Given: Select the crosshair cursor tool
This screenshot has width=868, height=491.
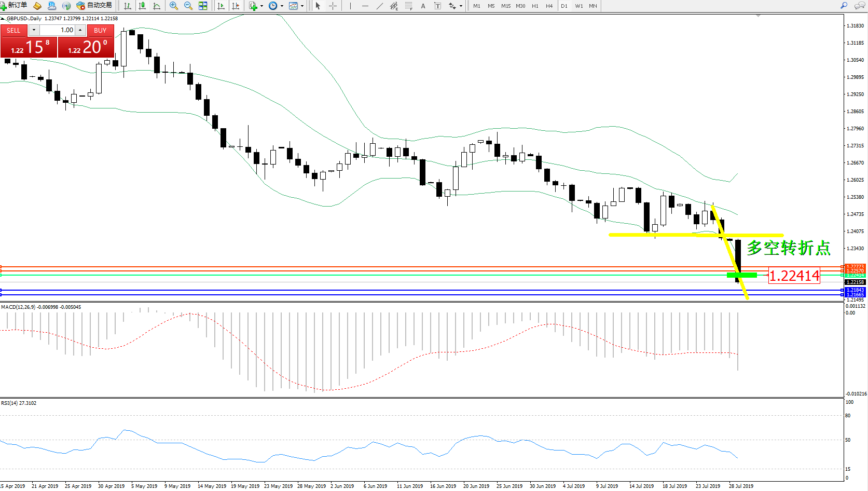Looking at the screenshot, I should tap(333, 6).
